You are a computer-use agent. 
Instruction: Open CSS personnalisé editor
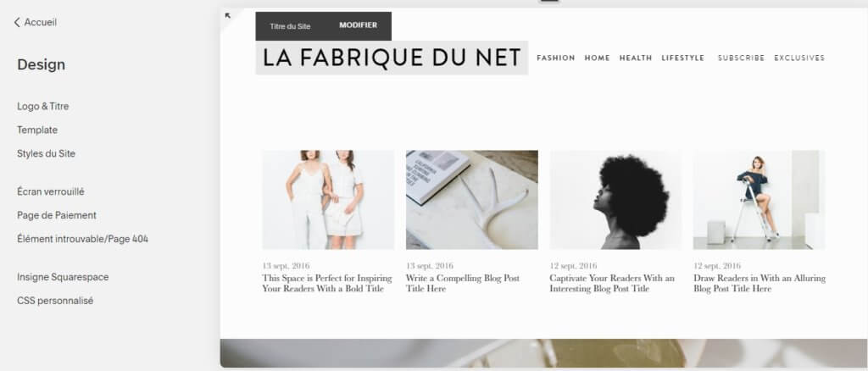pyautogui.click(x=55, y=301)
